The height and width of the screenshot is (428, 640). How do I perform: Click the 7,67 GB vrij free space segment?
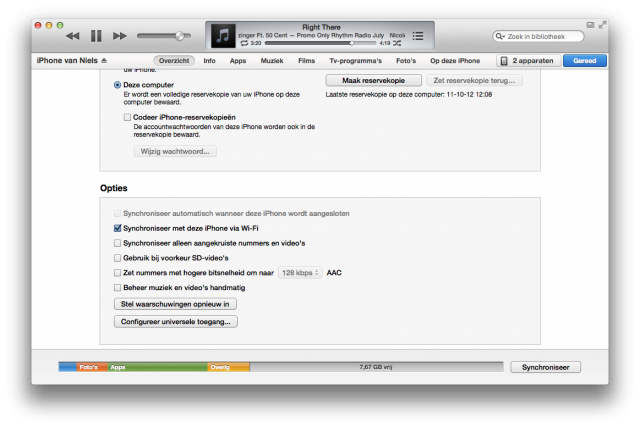click(376, 367)
